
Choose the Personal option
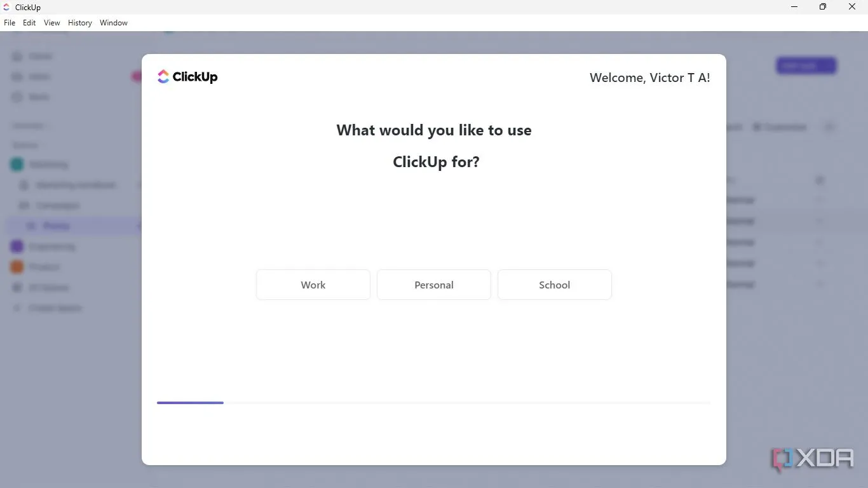tap(434, 285)
